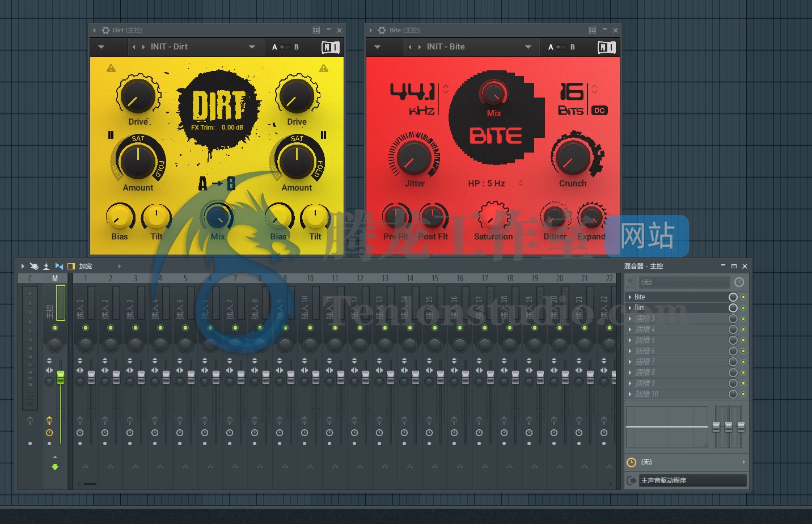Mute Insert 5 track green LED

pyautogui.click(x=185, y=328)
